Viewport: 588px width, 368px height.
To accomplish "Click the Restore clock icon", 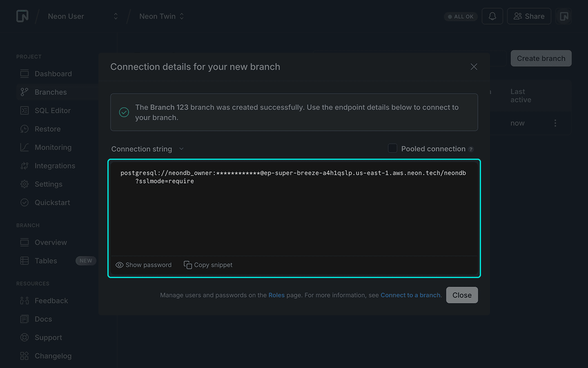I will [x=24, y=129].
